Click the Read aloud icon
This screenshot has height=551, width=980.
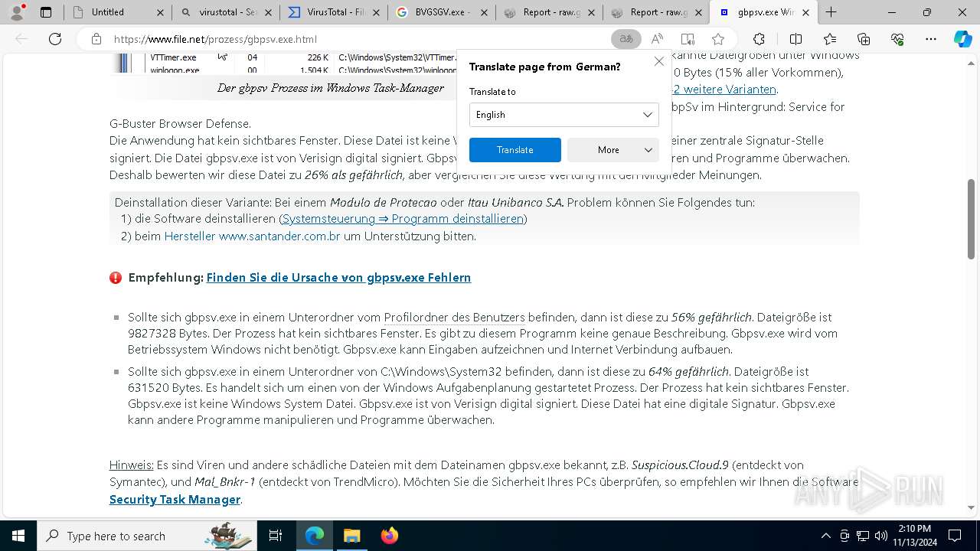coord(657,39)
